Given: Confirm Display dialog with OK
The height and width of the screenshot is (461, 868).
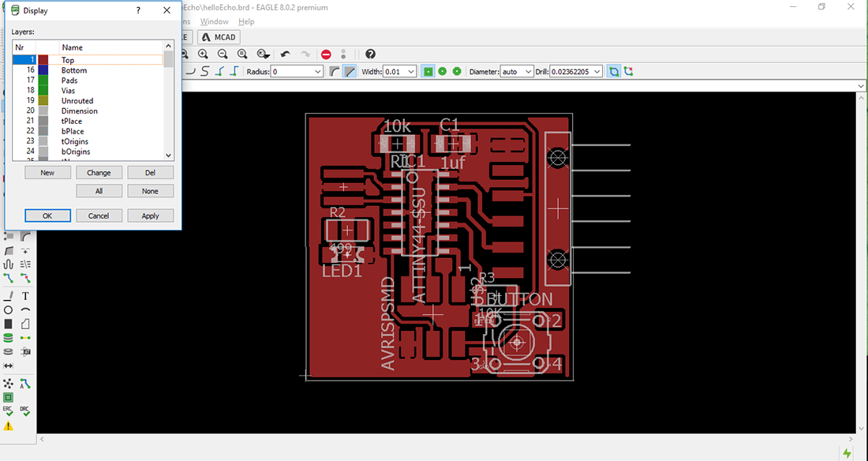Looking at the screenshot, I should (x=47, y=216).
